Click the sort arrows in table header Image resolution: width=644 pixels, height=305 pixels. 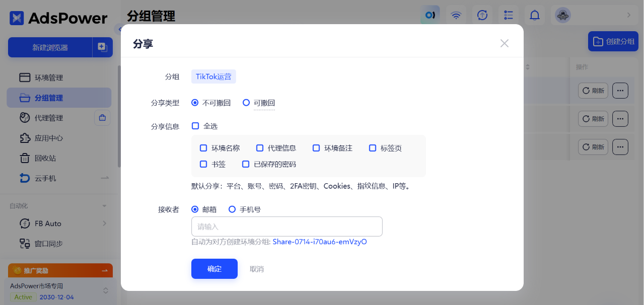tap(528, 67)
